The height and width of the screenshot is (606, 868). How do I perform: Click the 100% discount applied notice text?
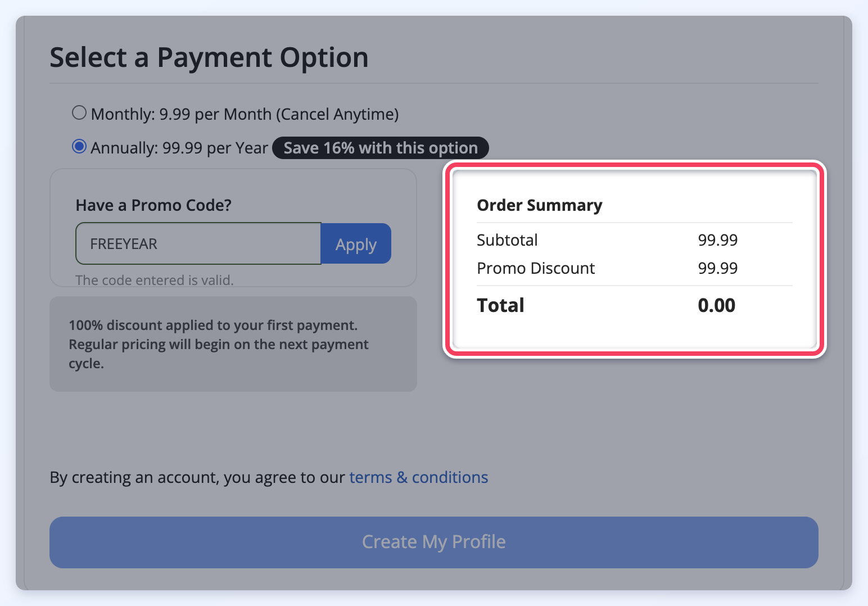click(219, 344)
